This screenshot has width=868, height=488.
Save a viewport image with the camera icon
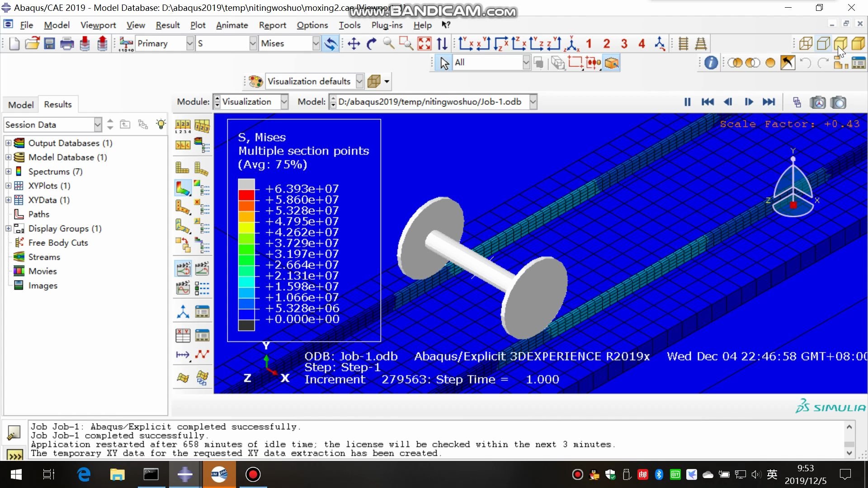coord(839,102)
